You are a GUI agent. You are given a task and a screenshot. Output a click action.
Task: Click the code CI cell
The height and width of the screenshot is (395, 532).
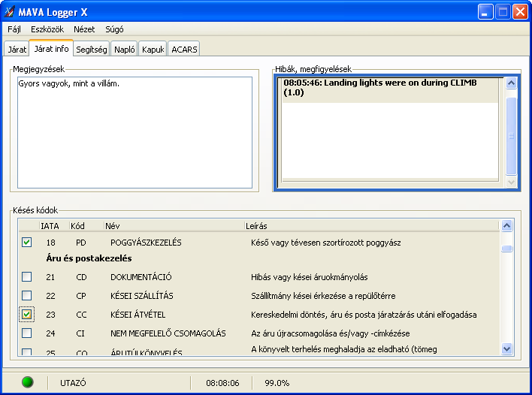tap(80, 333)
